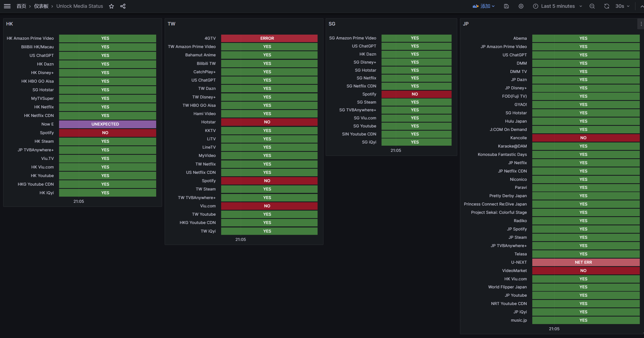Click the save dashboard icon

point(506,6)
